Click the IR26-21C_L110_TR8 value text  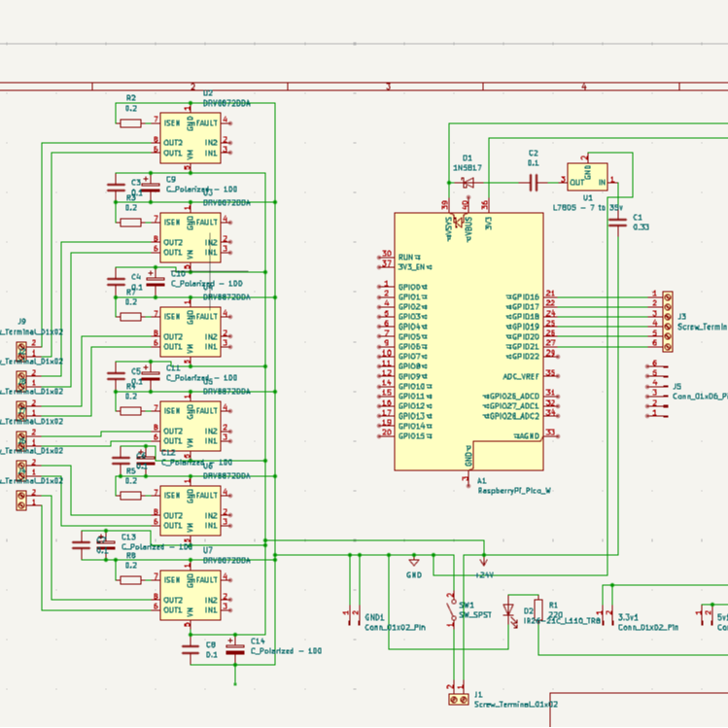562,621
